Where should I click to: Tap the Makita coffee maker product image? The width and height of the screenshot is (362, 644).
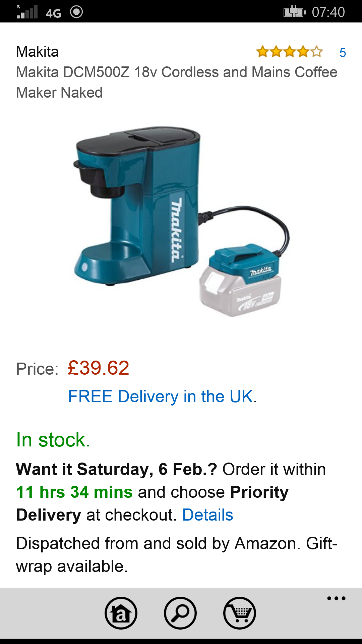click(181, 222)
